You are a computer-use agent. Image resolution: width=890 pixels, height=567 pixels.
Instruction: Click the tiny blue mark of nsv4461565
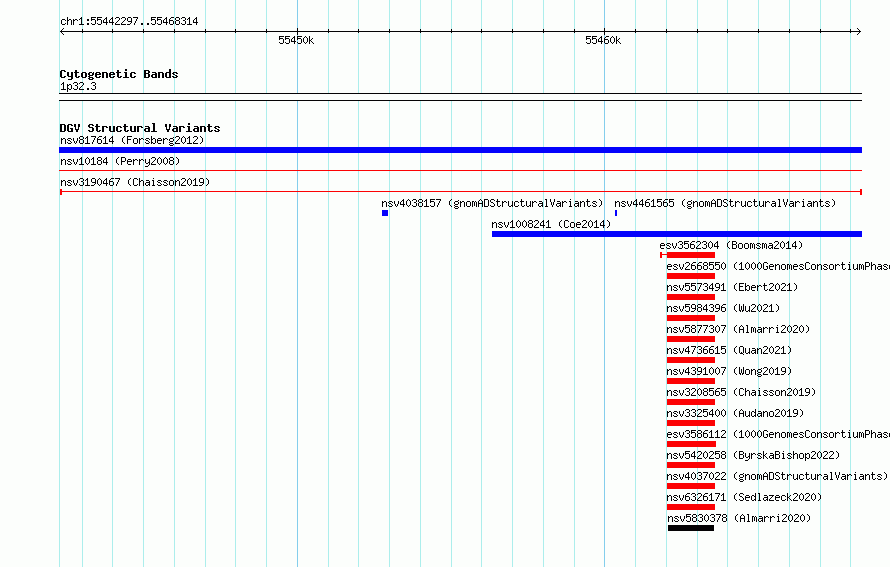616,213
